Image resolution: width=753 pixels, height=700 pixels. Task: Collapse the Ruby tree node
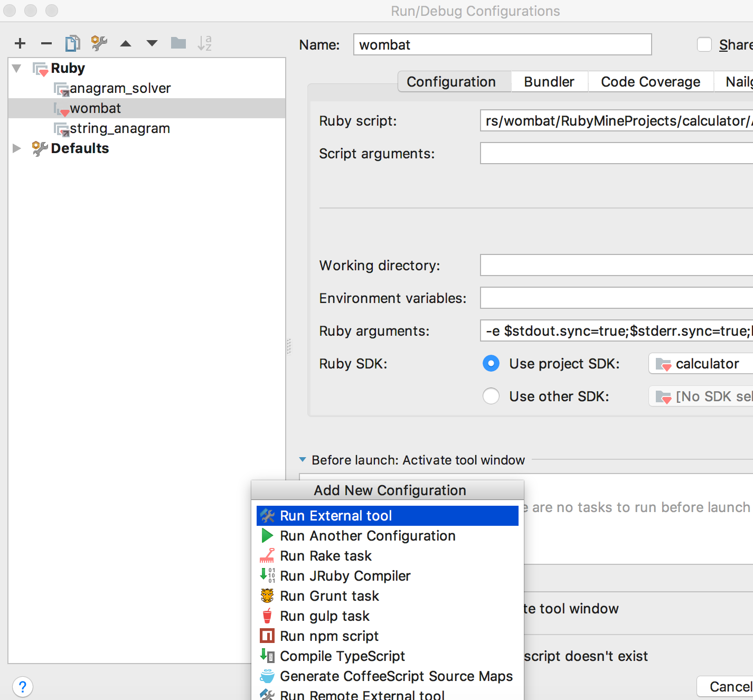[x=17, y=68]
